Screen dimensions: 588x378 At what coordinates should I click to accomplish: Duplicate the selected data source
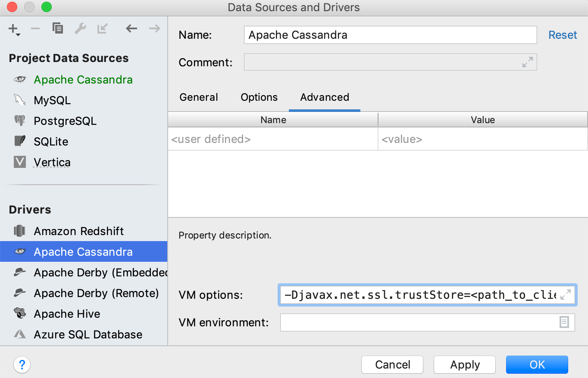[57, 28]
